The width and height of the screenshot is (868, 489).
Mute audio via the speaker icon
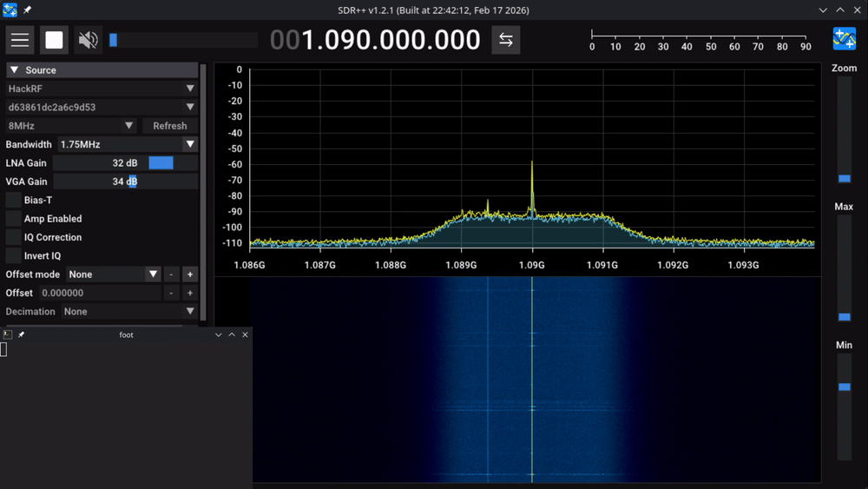[x=88, y=40]
